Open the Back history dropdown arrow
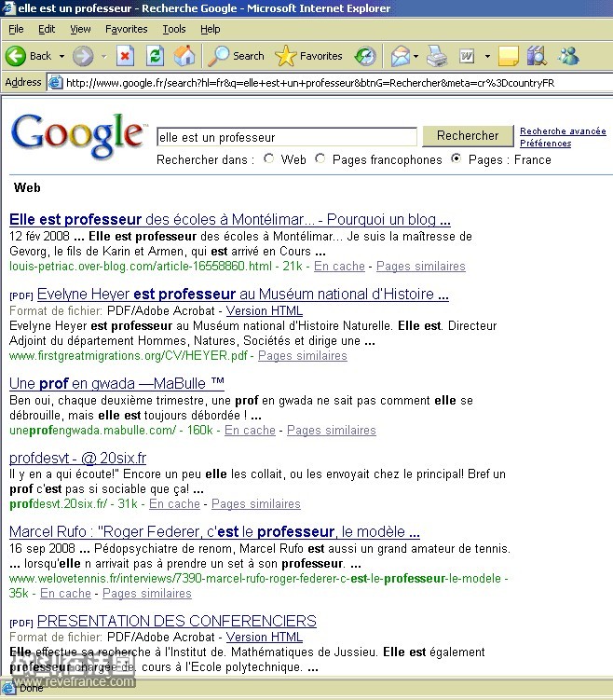This screenshot has width=613, height=700. point(61,56)
